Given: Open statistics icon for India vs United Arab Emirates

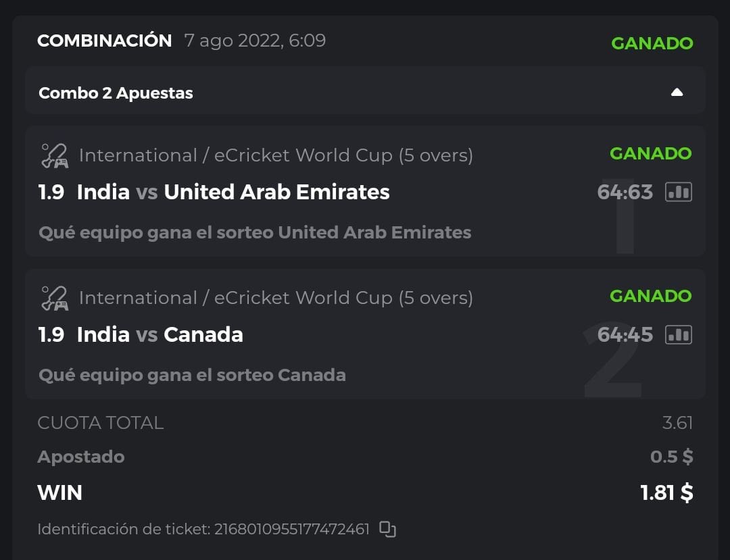Looking at the screenshot, I should [x=679, y=193].
